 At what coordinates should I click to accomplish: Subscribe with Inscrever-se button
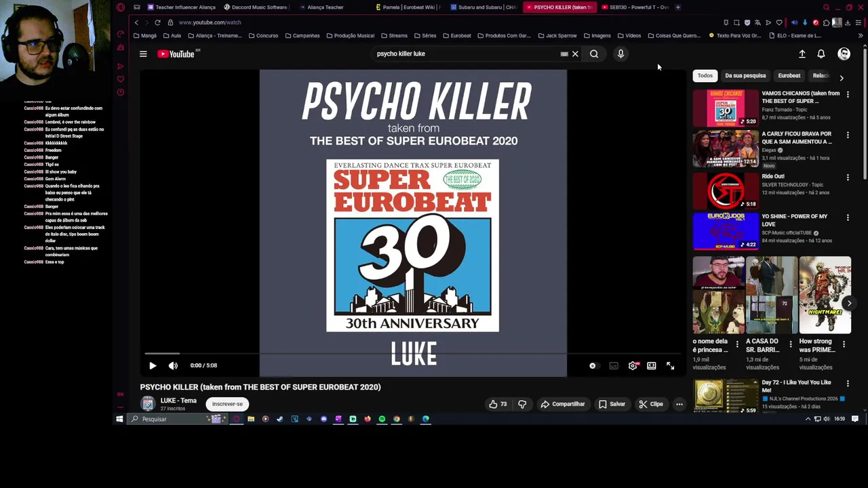[x=227, y=404]
